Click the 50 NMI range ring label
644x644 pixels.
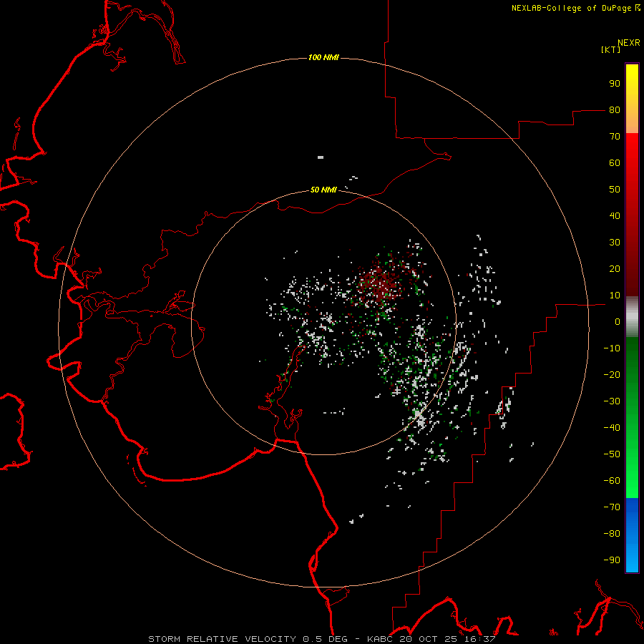click(x=323, y=190)
